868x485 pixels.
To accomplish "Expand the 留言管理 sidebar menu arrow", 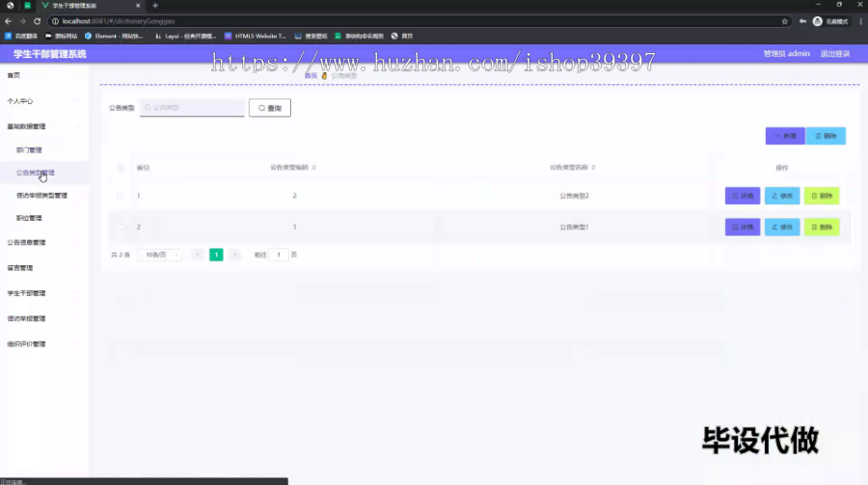I will pyautogui.click(x=77, y=268).
